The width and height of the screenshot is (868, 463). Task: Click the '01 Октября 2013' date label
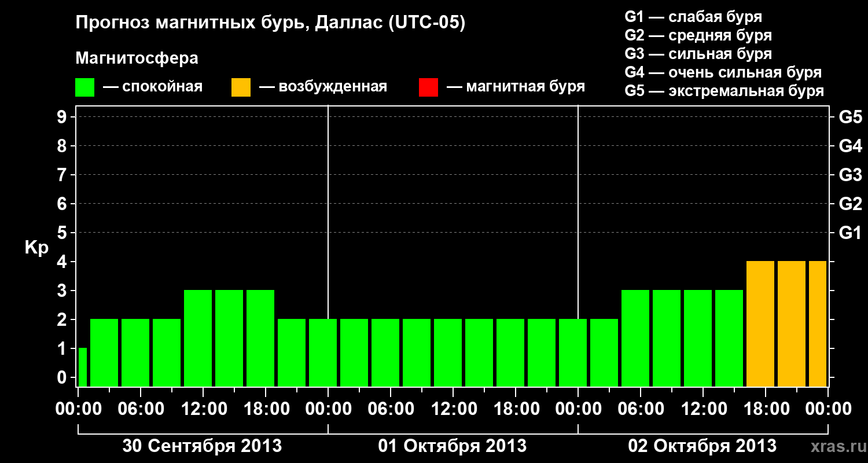coord(453,446)
